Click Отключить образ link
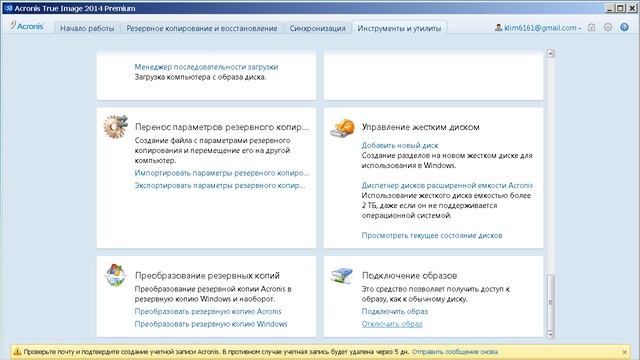This screenshot has width=640, height=360. click(392, 324)
